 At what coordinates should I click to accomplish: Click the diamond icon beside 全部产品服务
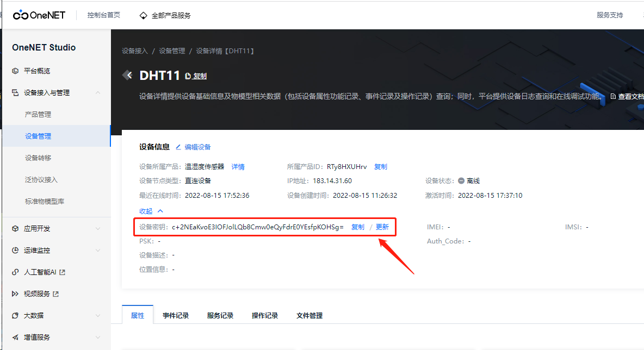143,16
